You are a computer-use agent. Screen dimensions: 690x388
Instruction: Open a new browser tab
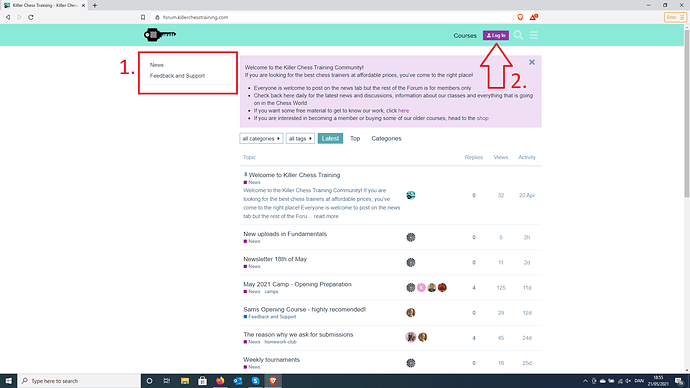pyautogui.click(x=95, y=5)
